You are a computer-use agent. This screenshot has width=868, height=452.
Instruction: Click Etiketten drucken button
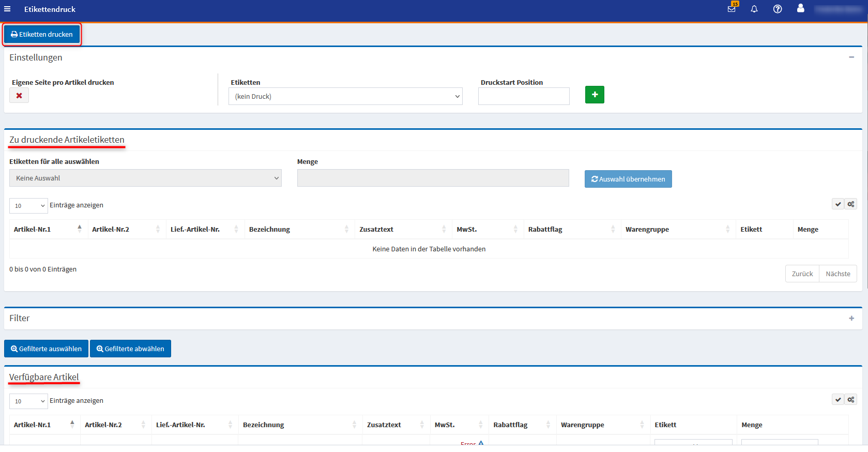[42, 35]
